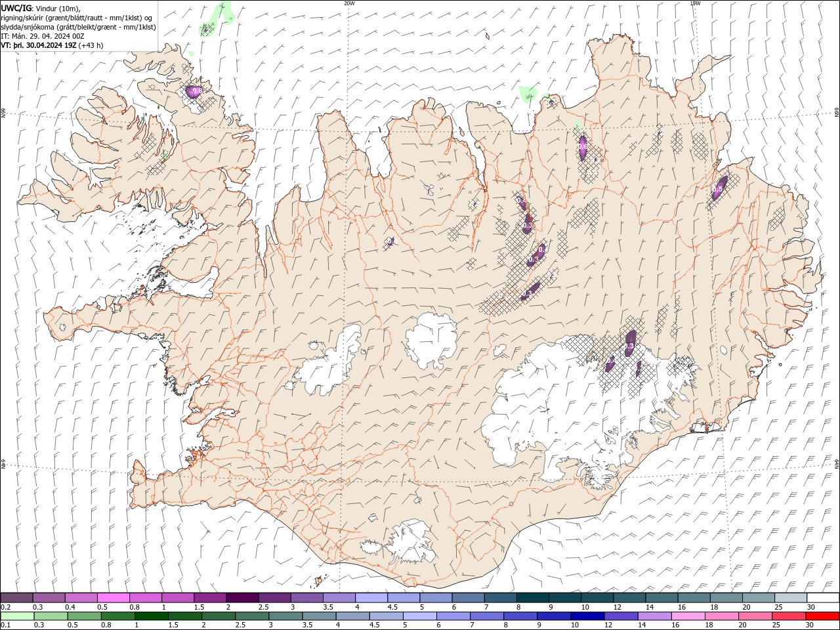Select the lower legend swatch between 4 and 4.5
The image size is (840, 630).
coord(352,616)
